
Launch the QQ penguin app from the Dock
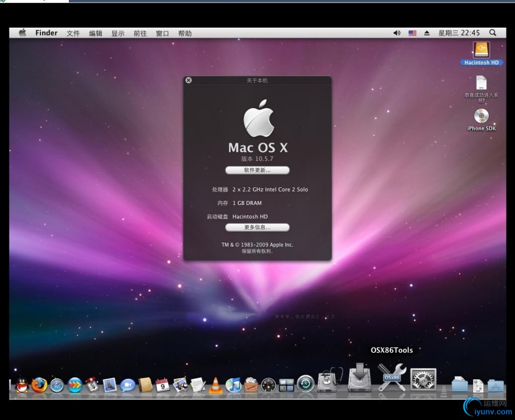pos(22,385)
